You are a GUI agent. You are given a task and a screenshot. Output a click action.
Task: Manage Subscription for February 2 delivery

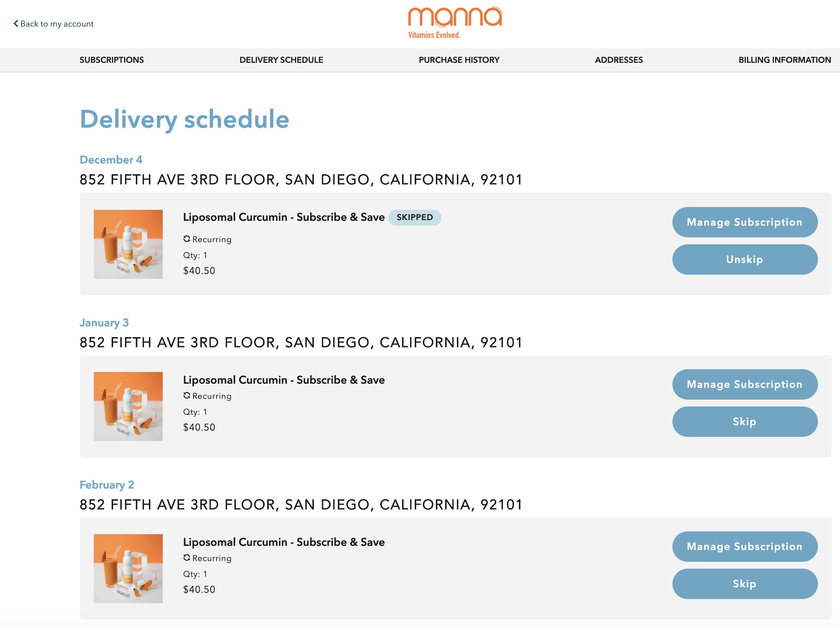745,547
